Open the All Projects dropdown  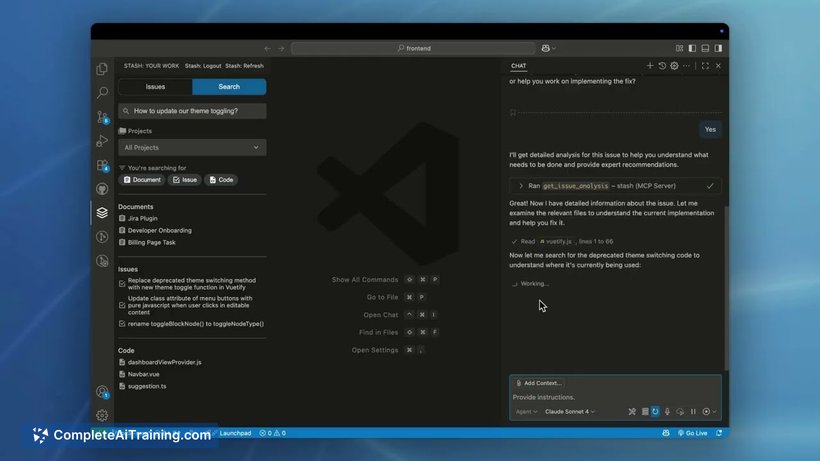(192, 147)
